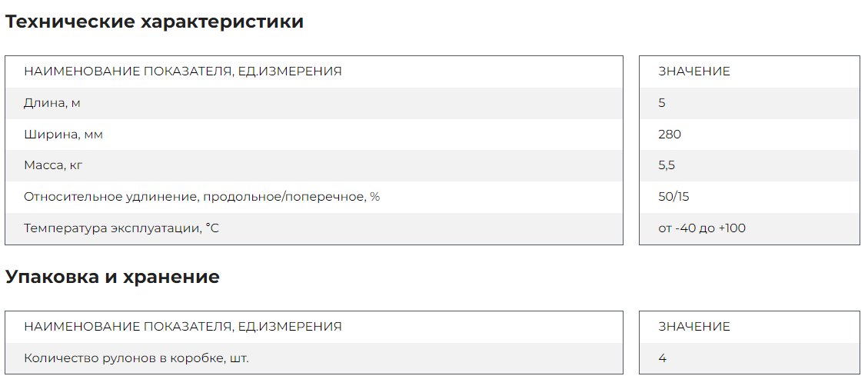
Task: Select the Длина, м row label
Action: coord(52,103)
